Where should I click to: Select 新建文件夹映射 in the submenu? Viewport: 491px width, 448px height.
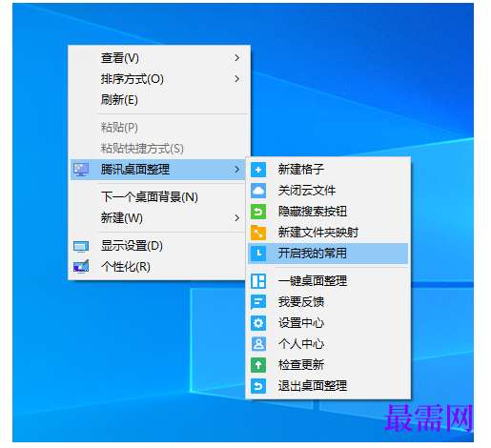(328, 233)
